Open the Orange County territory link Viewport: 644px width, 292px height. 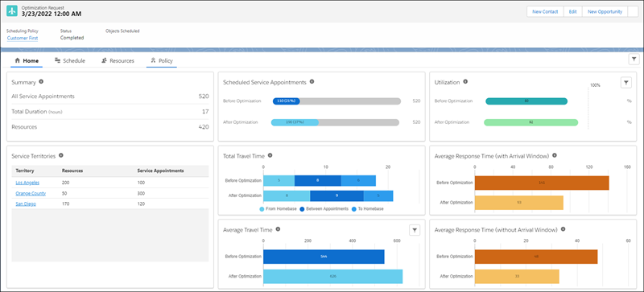pos(31,193)
